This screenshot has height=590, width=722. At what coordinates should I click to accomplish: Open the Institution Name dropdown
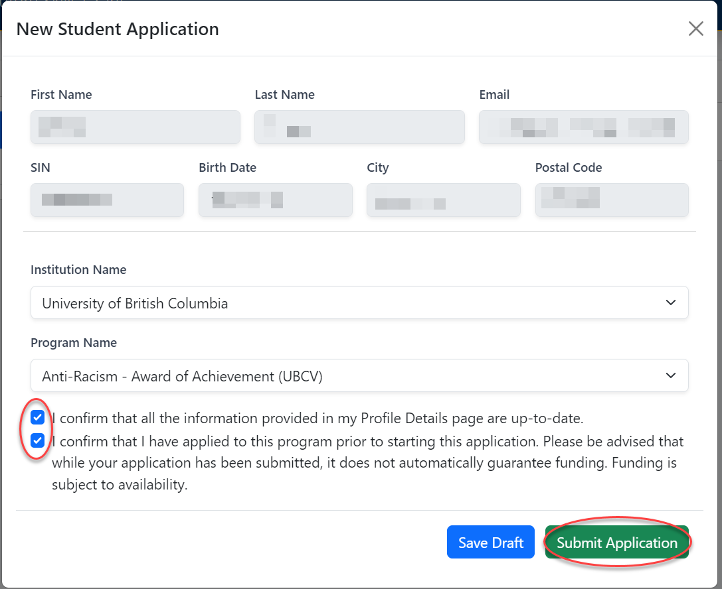click(x=359, y=303)
